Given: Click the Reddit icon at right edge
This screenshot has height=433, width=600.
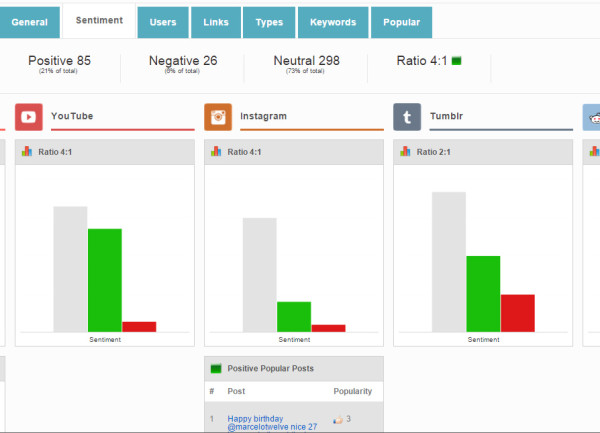Looking at the screenshot, I should (x=592, y=117).
